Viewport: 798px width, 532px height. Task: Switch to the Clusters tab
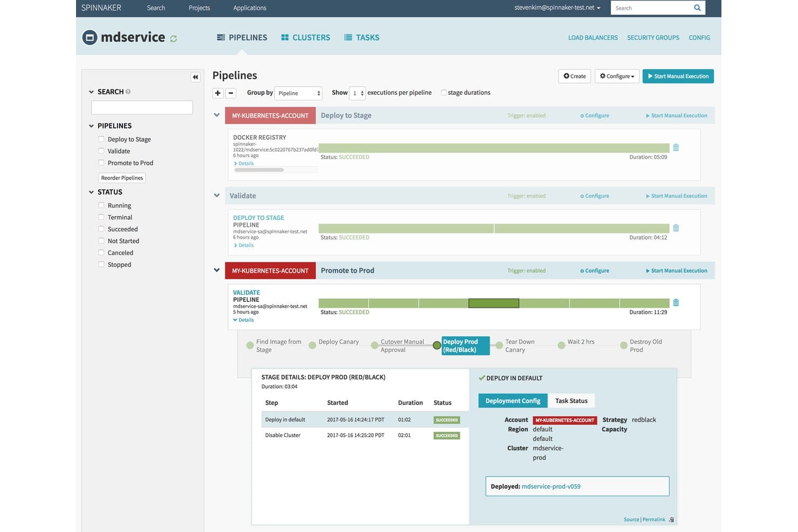(x=306, y=37)
